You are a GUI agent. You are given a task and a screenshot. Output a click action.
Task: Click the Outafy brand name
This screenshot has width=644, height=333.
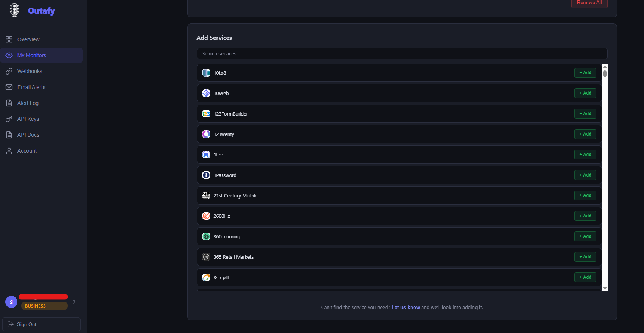pos(42,11)
